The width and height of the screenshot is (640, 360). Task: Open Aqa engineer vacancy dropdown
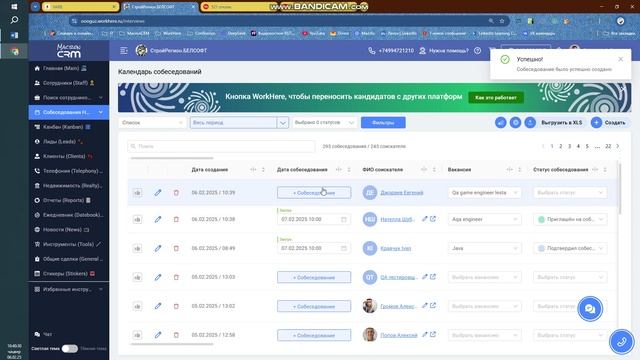click(x=484, y=219)
